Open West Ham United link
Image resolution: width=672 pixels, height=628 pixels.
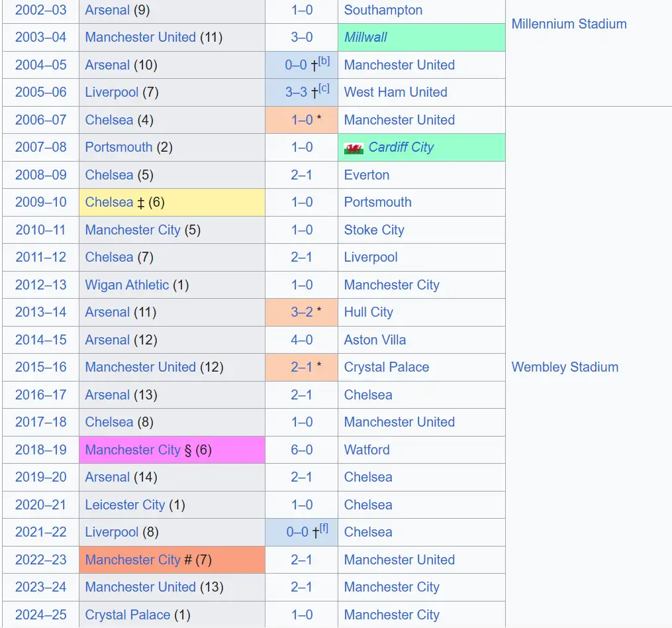point(395,92)
